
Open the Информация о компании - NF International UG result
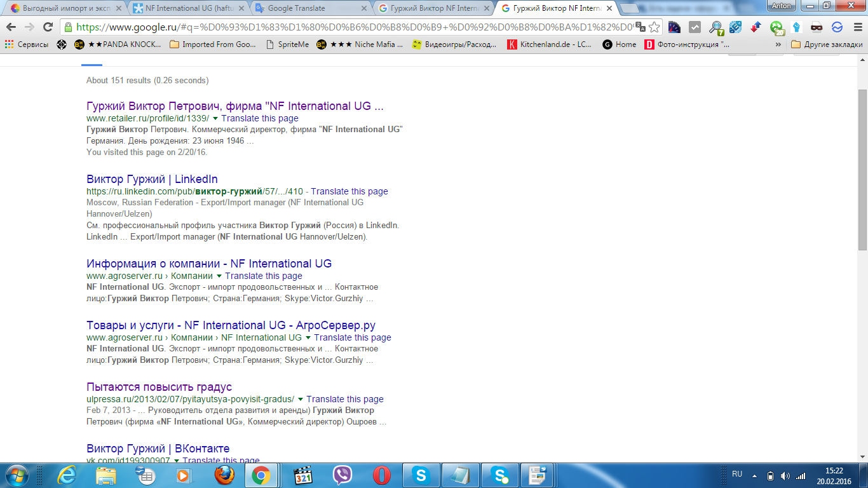(209, 264)
